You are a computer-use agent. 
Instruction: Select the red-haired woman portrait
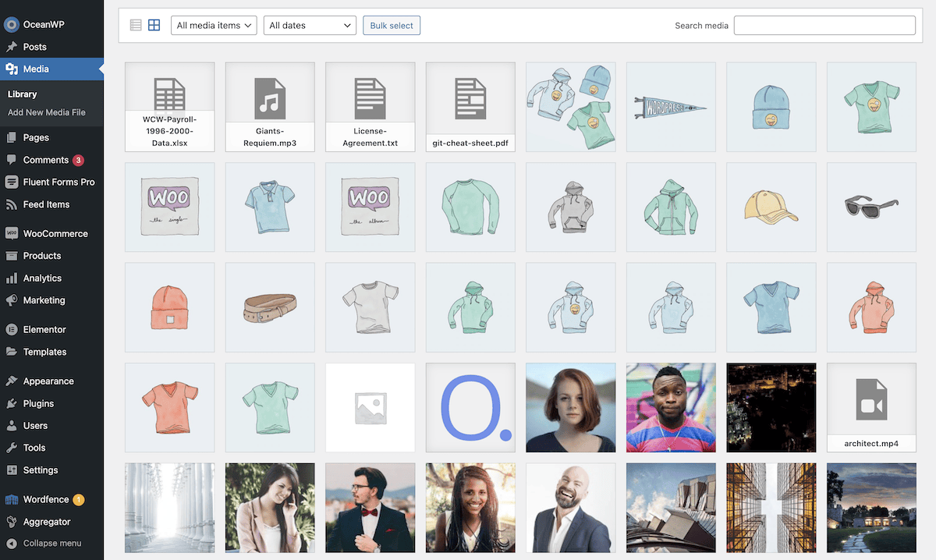click(571, 407)
